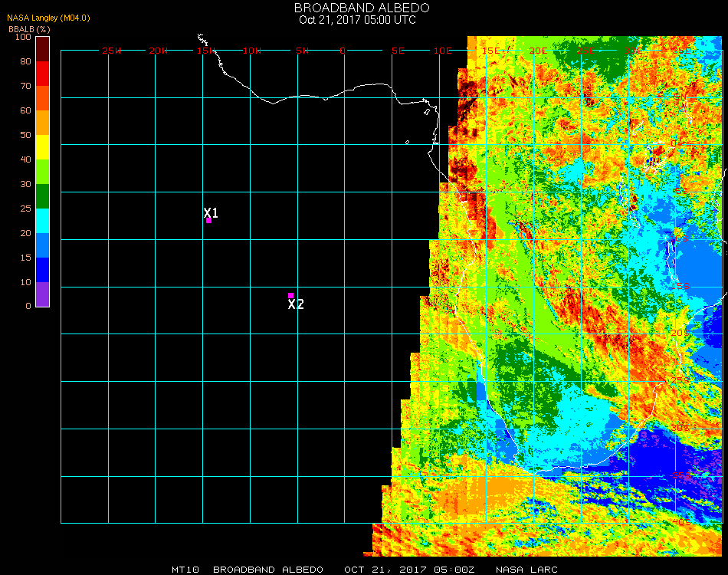The width and height of the screenshot is (728, 575).
Task: Click the magenta X1 marker square
Action: [x=209, y=221]
